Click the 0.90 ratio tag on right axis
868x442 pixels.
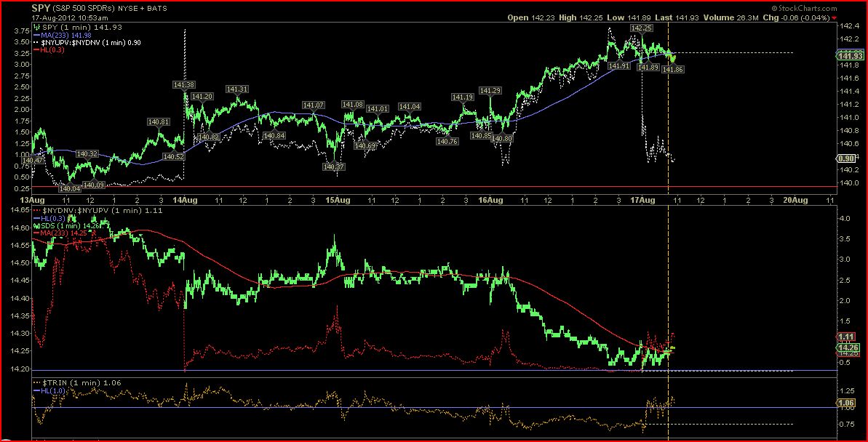tap(848, 158)
